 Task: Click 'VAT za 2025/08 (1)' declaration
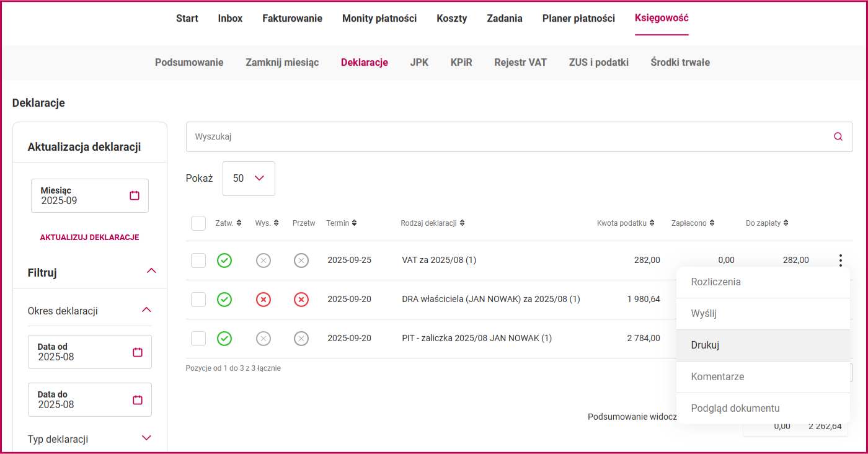tap(439, 260)
